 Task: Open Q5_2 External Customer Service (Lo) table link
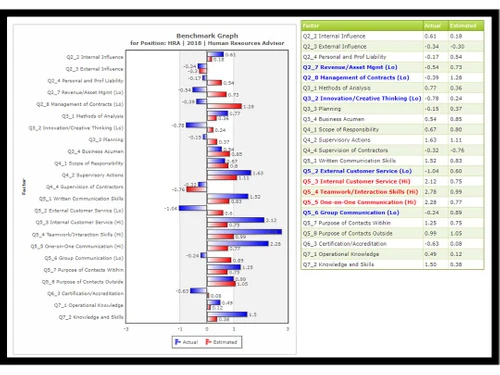(x=357, y=171)
